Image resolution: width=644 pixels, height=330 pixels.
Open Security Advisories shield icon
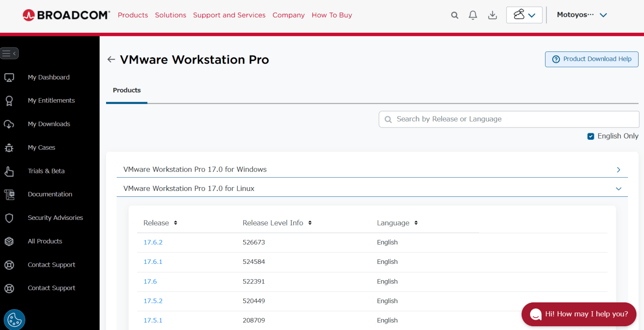pos(9,218)
